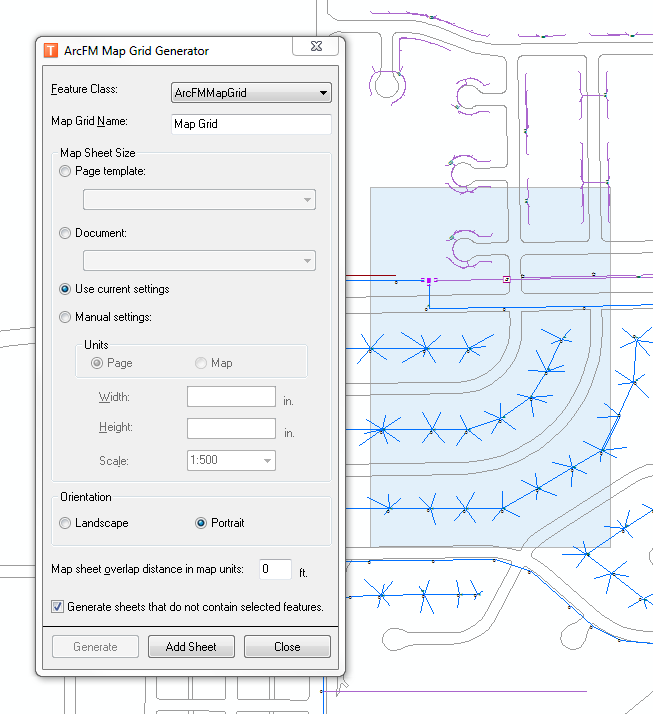653x714 pixels.
Task: Click the Map Grid Name field
Action: 251,124
